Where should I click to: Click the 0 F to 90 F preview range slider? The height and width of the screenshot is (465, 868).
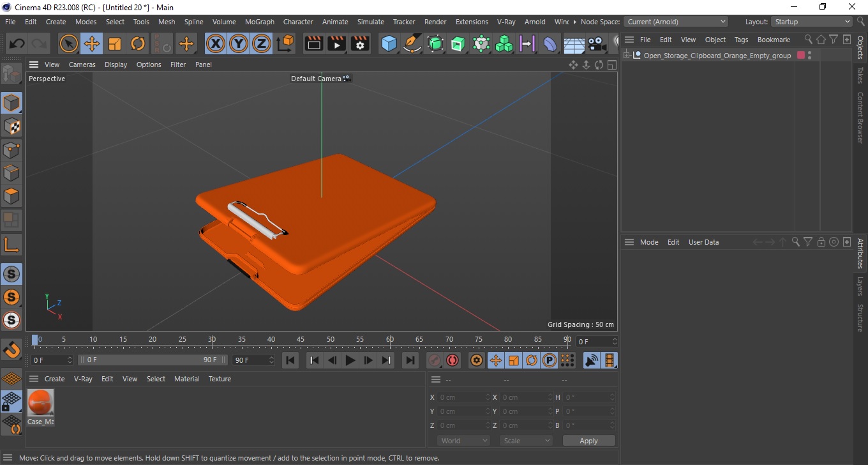(152, 360)
